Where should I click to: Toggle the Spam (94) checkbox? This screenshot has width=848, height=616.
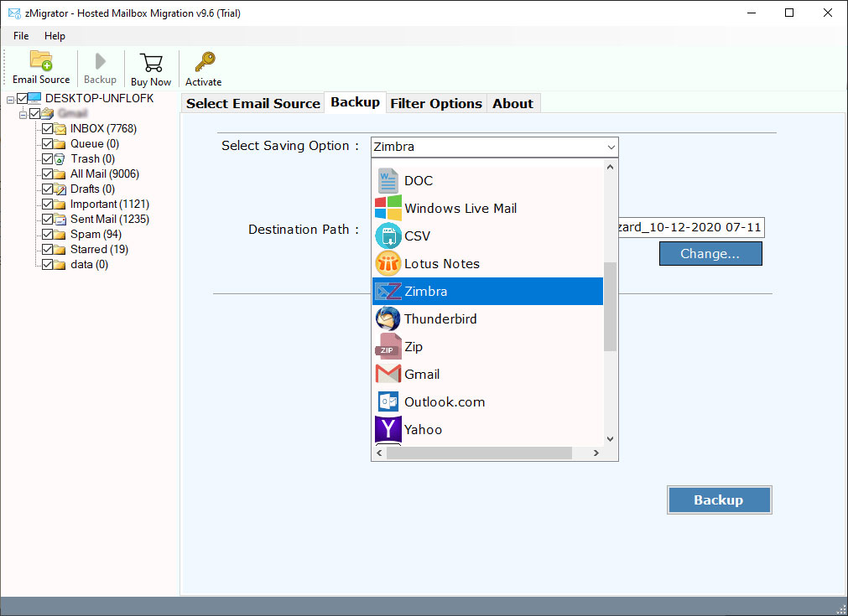click(48, 235)
